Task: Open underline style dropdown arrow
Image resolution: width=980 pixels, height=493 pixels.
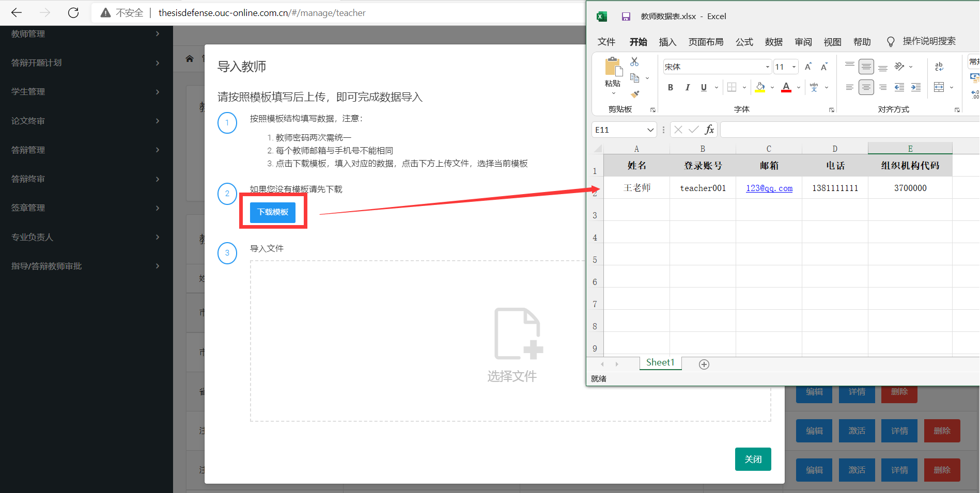Action: tap(717, 88)
